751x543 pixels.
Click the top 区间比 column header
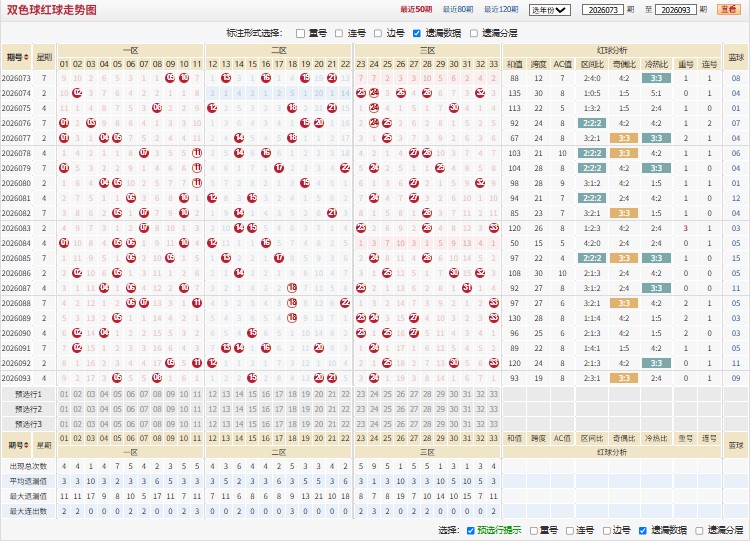[x=592, y=64]
